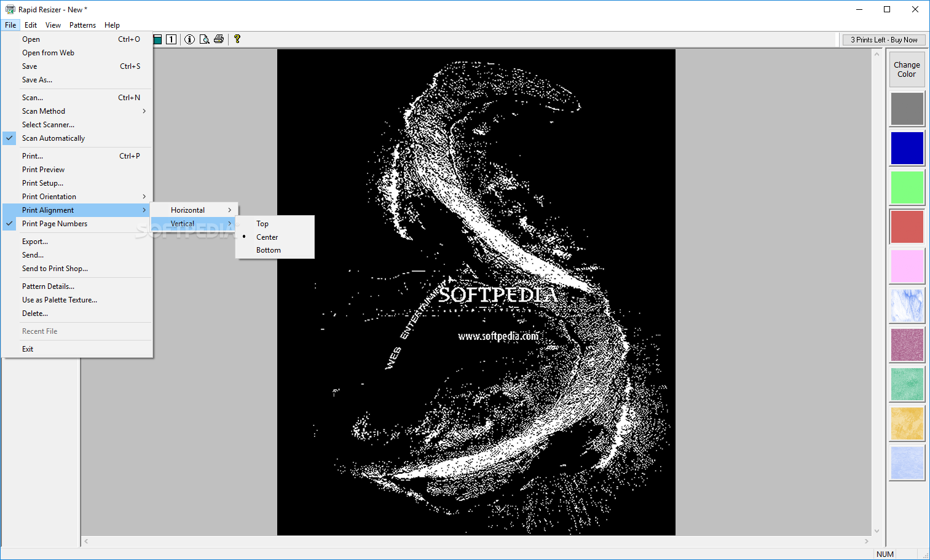Pick the red color swatch

click(907, 227)
